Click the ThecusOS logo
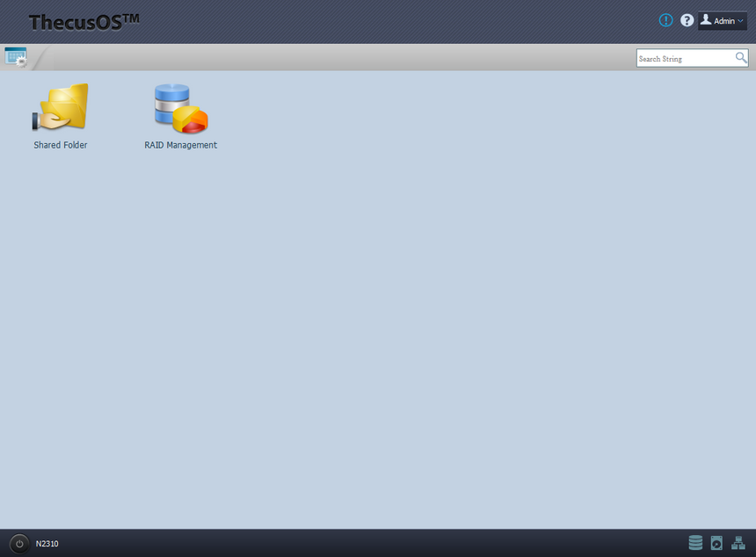Viewport: 756px width, 557px height. (x=84, y=22)
